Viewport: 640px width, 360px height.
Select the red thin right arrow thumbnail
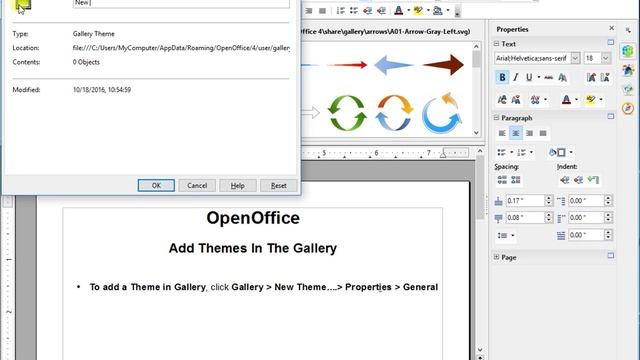pyautogui.click(x=347, y=64)
